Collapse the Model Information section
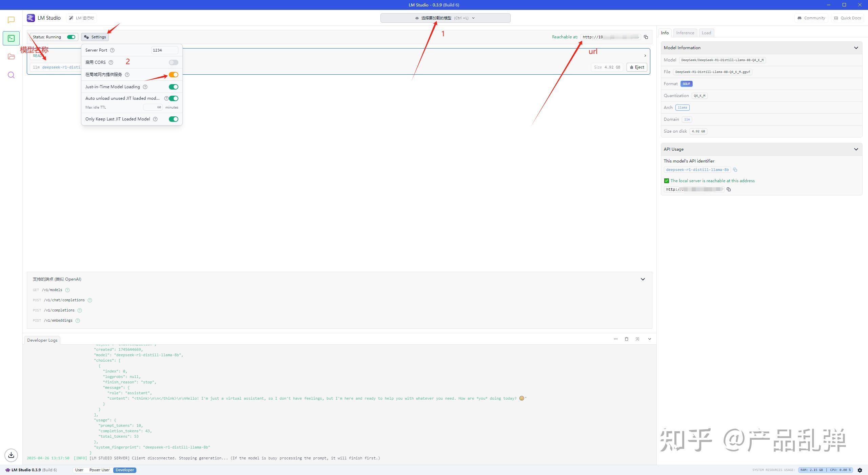The image size is (868, 475). 856,48
